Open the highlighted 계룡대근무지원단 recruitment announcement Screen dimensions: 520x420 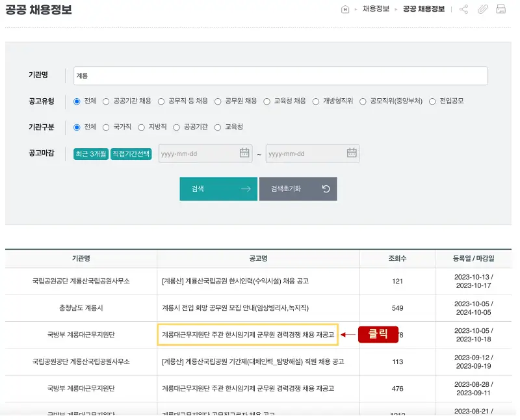[250, 334]
